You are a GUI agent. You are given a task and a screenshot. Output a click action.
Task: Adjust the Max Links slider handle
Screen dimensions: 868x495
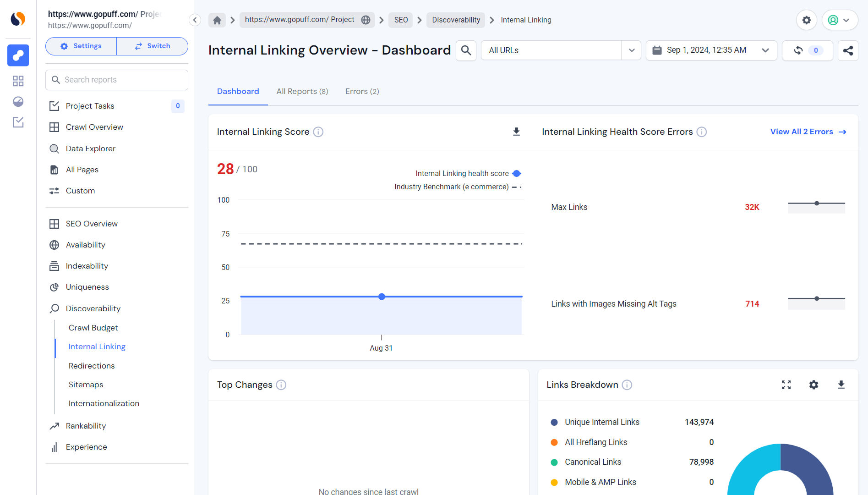pos(817,203)
